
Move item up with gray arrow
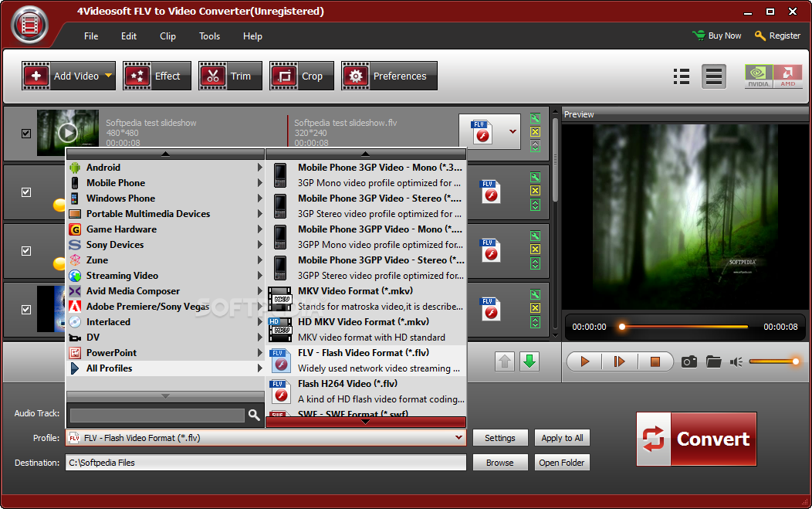tap(504, 361)
